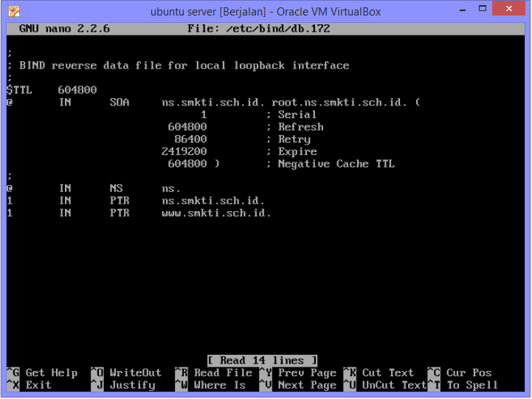Click the Expire value 2419200
The height and width of the screenshot is (399, 532).
click(x=184, y=151)
